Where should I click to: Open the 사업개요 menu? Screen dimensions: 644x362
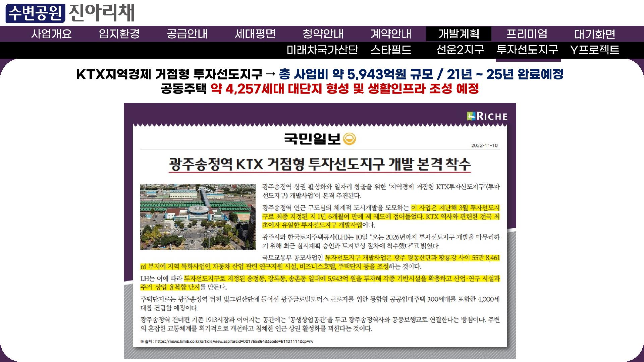click(51, 34)
